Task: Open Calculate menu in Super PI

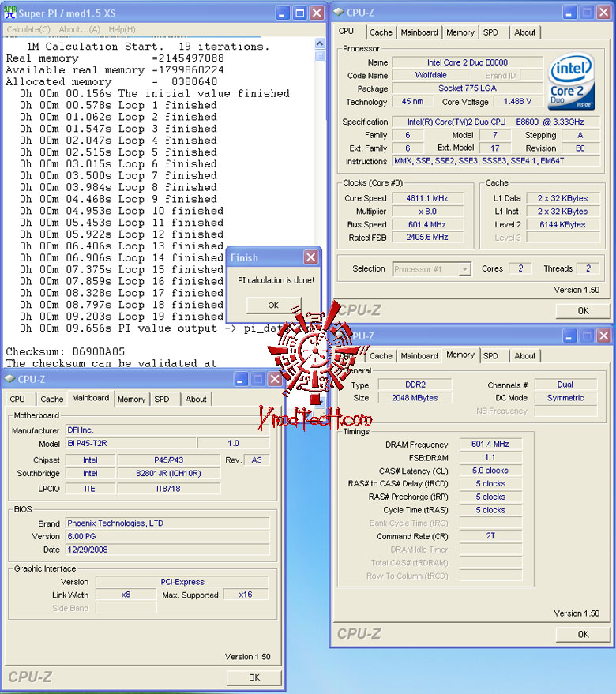Action: coord(28,29)
